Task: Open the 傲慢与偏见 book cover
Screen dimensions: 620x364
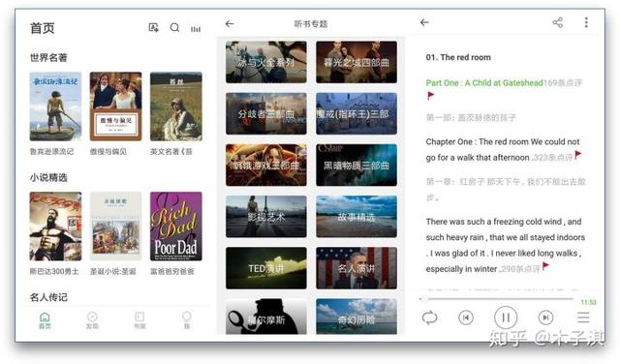Action: pyautogui.click(x=115, y=106)
